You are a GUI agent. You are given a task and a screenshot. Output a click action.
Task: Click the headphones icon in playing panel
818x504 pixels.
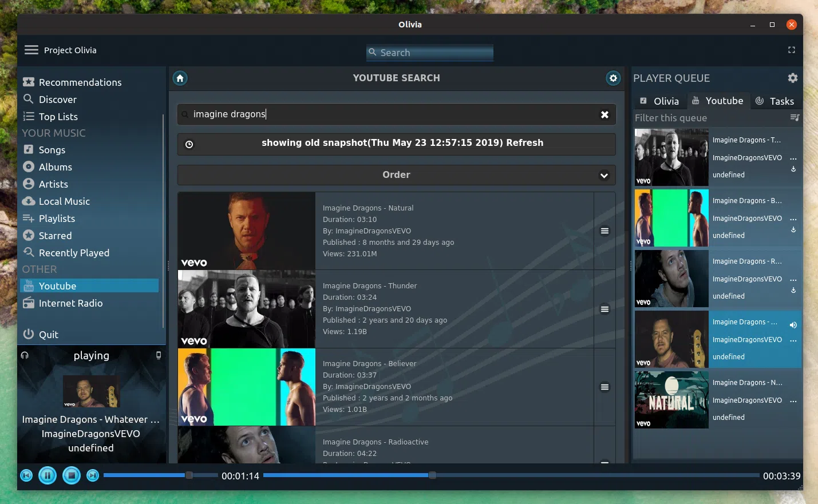coord(25,355)
